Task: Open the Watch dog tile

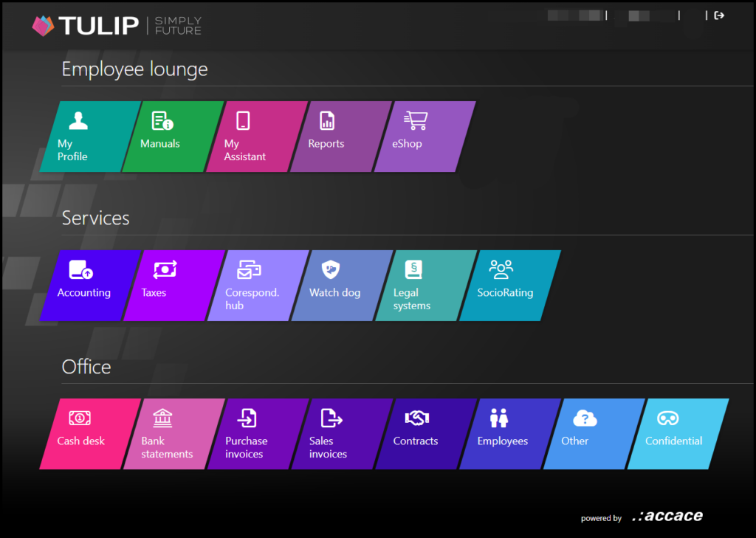Action: (x=341, y=286)
